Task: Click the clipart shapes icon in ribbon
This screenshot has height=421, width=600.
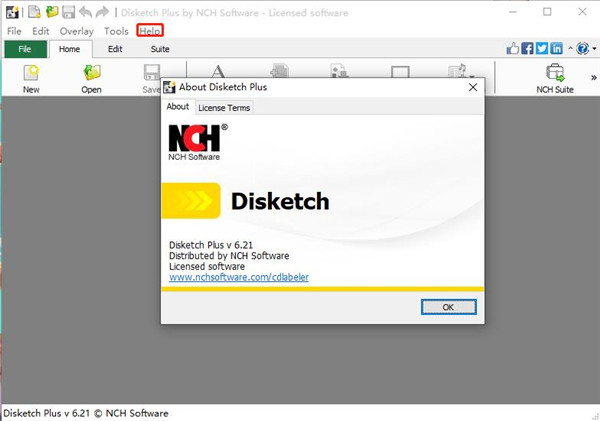Action: pos(339,71)
